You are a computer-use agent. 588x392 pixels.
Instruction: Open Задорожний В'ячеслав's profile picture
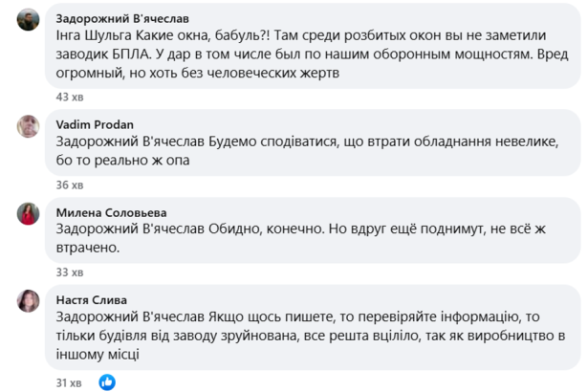point(28,19)
